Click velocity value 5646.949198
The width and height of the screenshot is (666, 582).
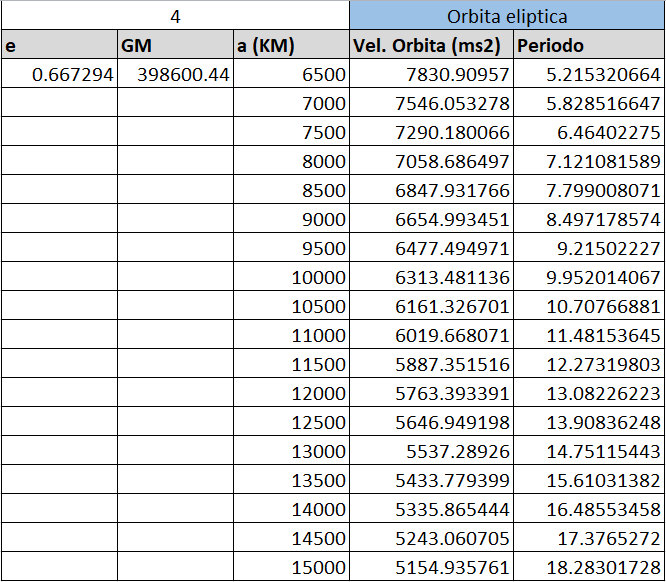click(432, 421)
